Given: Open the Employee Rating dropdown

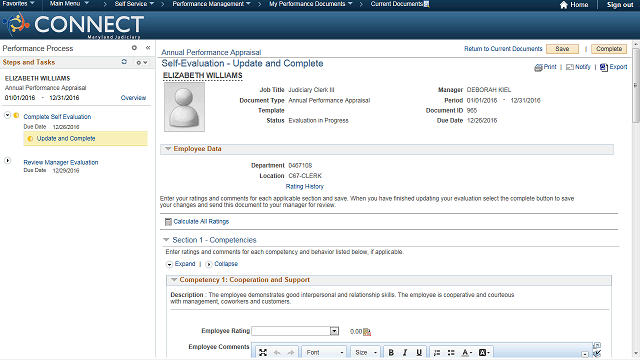Looking at the screenshot, I should pos(334,331).
